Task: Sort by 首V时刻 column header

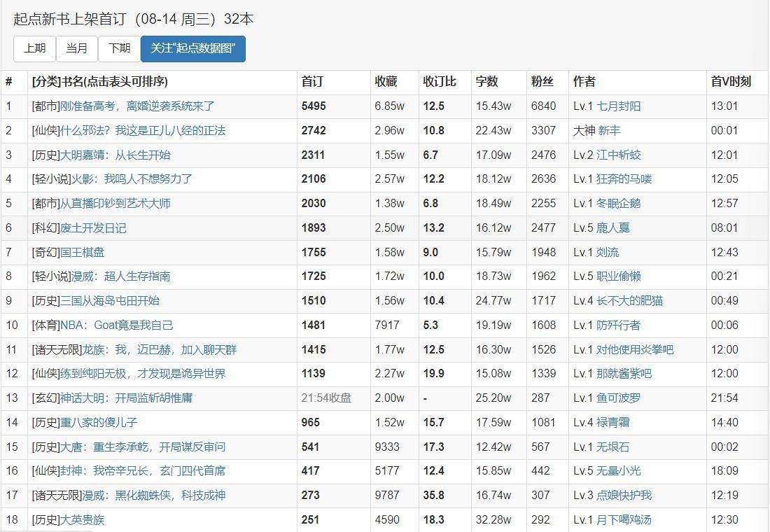Action: coord(731,82)
